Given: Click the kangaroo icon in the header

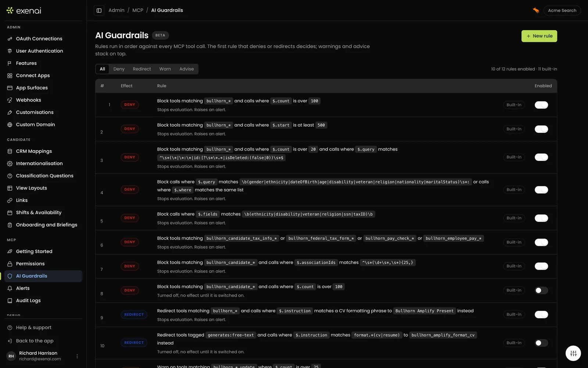Looking at the screenshot, I should point(536,10).
